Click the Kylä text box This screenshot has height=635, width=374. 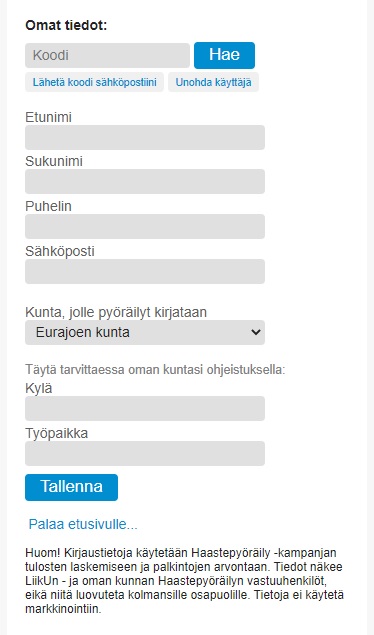click(145, 409)
